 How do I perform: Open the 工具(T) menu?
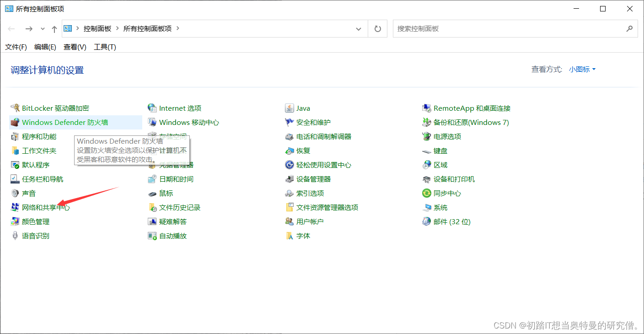105,47
